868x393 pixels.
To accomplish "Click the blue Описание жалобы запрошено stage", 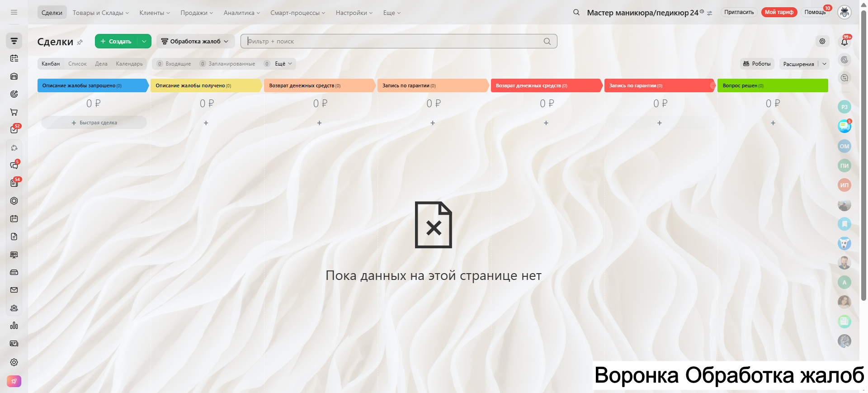I will point(93,85).
